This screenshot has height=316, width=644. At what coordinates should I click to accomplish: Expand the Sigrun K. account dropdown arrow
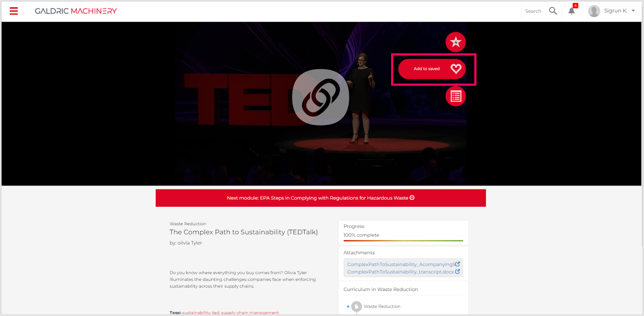(x=633, y=11)
